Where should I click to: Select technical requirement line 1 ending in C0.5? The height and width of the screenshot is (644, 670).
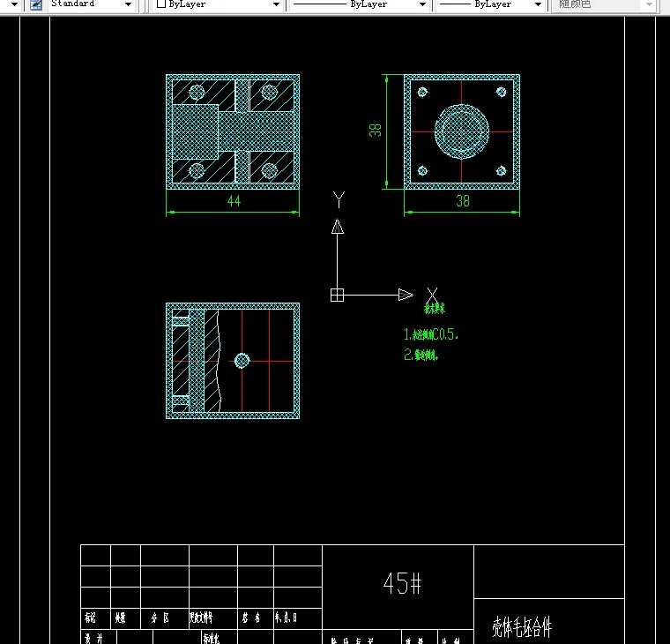(431, 334)
